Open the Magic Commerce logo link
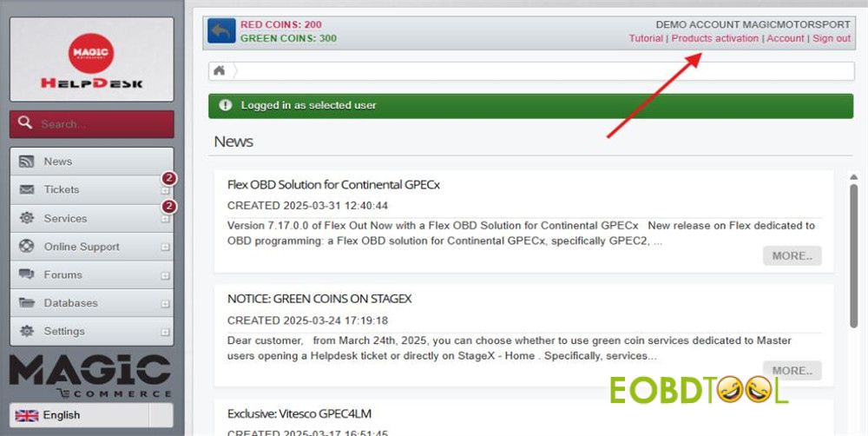 [x=91, y=377]
